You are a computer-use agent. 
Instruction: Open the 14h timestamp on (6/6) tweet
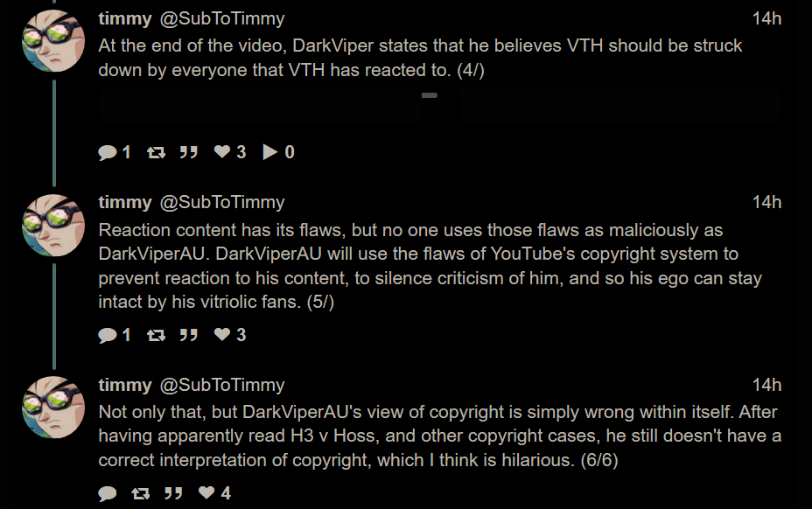coord(766,385)
